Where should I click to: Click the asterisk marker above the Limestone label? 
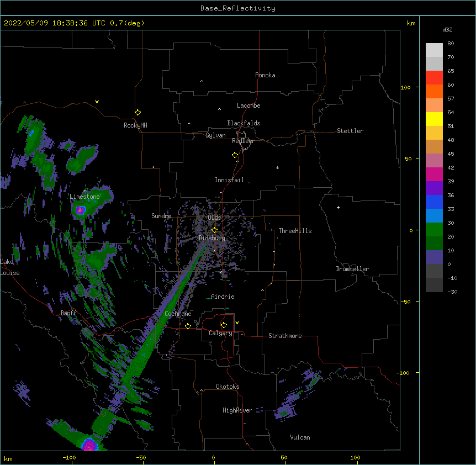[84, 191]
